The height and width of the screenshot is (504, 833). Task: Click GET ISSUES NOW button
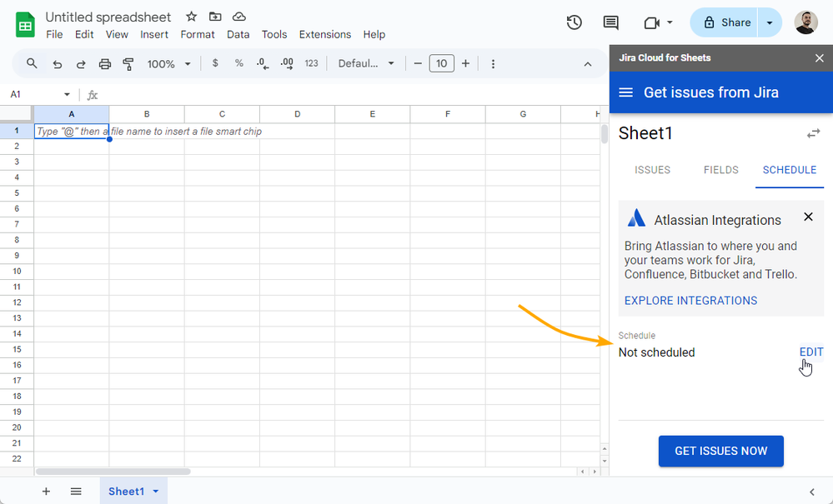(x=721, y=451)
